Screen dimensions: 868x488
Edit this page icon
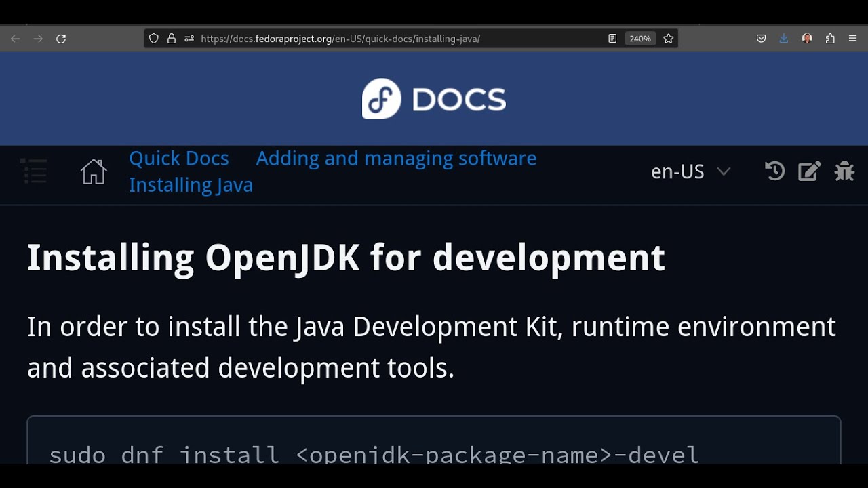point(810,171)
